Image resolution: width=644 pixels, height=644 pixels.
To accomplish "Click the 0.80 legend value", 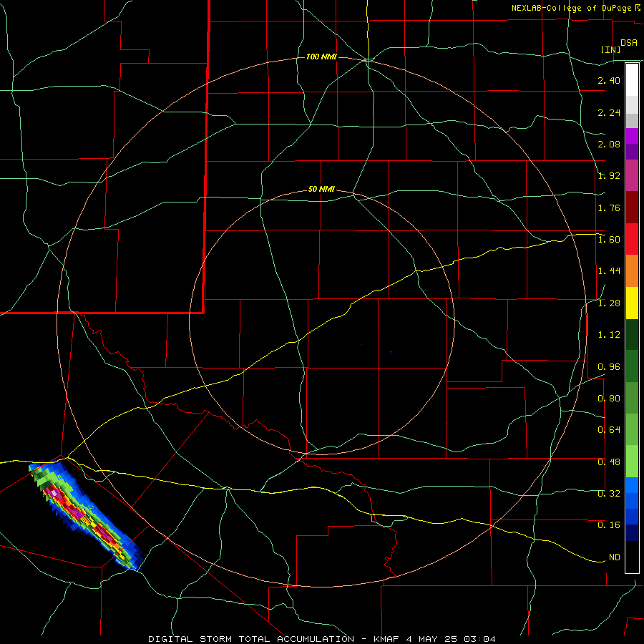I will point(609,399).
